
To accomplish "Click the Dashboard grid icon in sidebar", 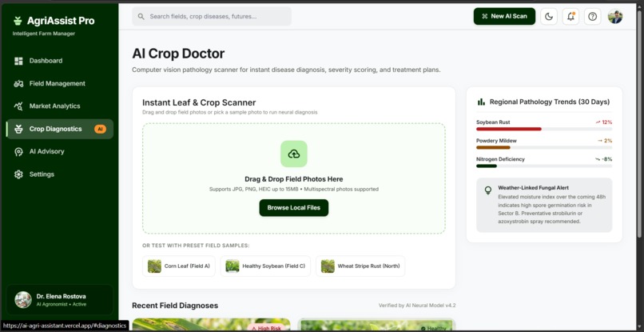I will tap(18, 61).
